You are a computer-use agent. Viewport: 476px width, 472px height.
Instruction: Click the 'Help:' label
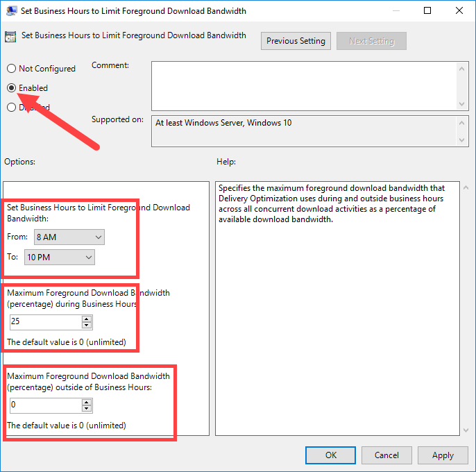tap(226, 162)
